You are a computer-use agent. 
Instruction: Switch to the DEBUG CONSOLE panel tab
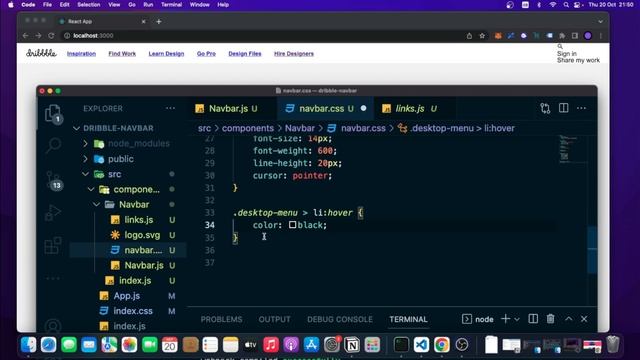tap(340, 319)
